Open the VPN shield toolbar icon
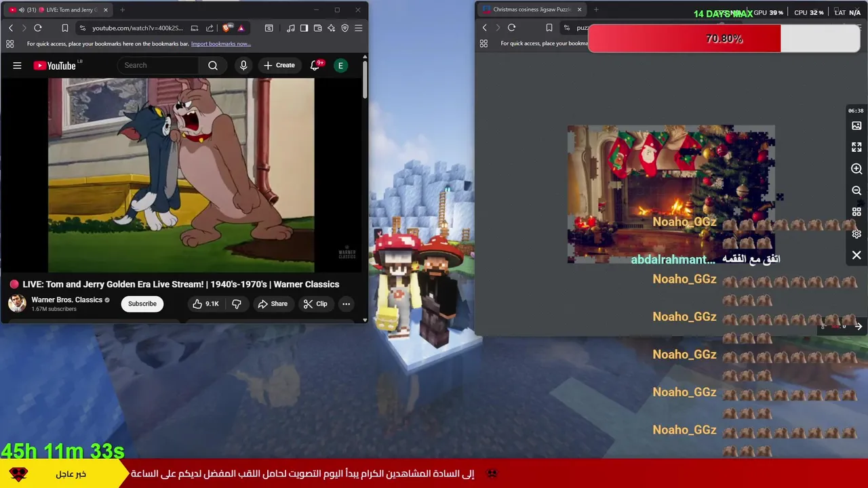 344,28
